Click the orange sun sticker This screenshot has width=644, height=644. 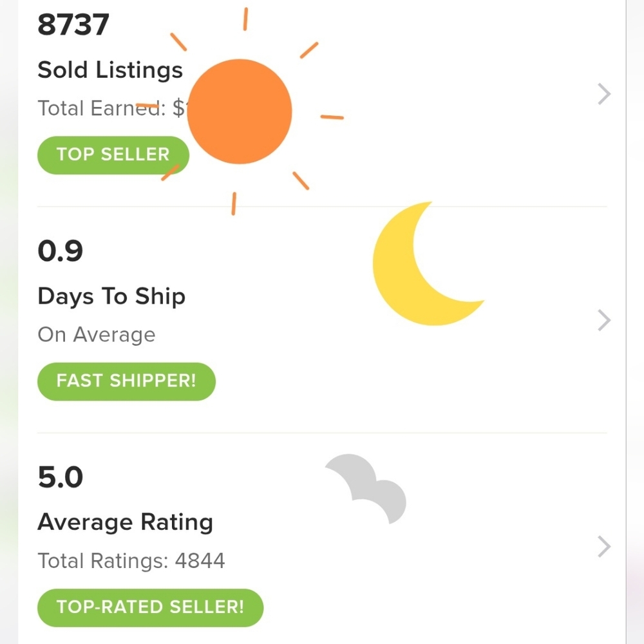(x=240, y=111)
